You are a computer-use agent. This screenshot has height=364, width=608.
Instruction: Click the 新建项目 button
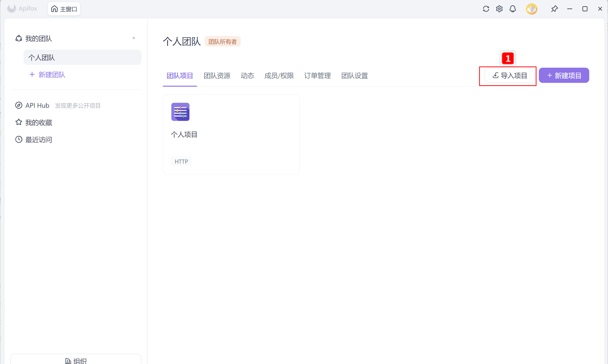point(564,76)
